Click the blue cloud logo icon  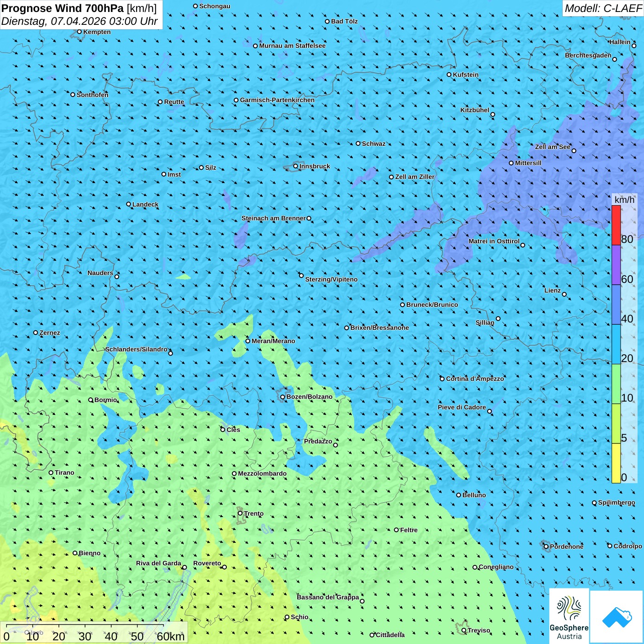point(617,617)
